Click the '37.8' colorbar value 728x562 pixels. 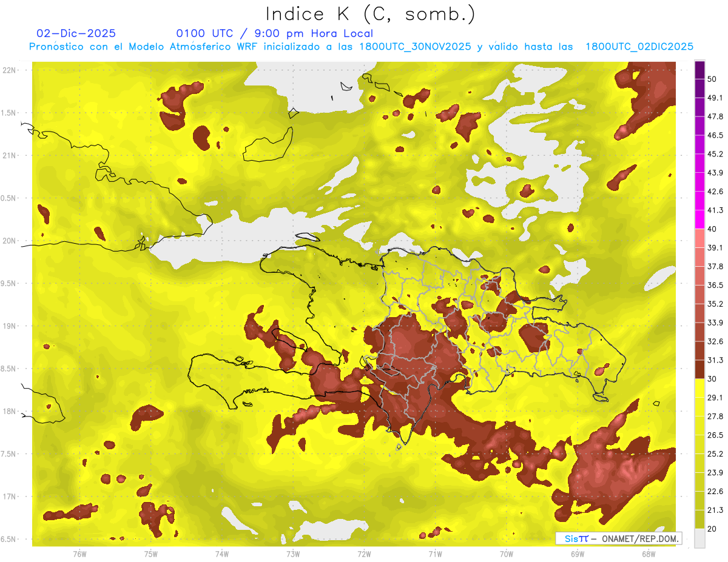click(x=715, y=266)
